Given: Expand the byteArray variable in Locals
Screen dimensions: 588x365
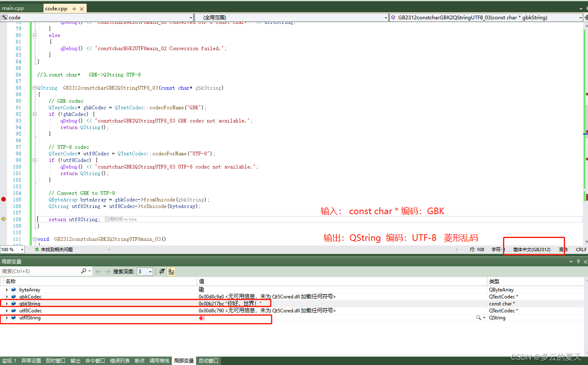Looking at the screenshot, I should pos(7,289).
